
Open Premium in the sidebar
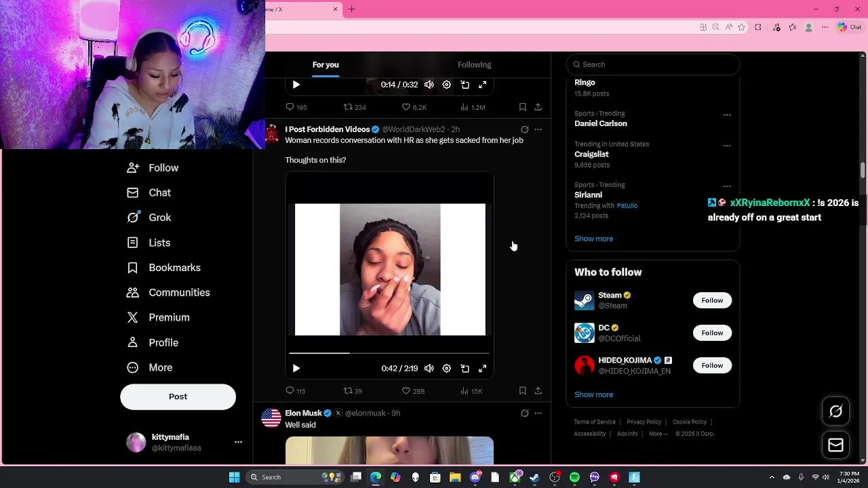click(x=158, y=318)
